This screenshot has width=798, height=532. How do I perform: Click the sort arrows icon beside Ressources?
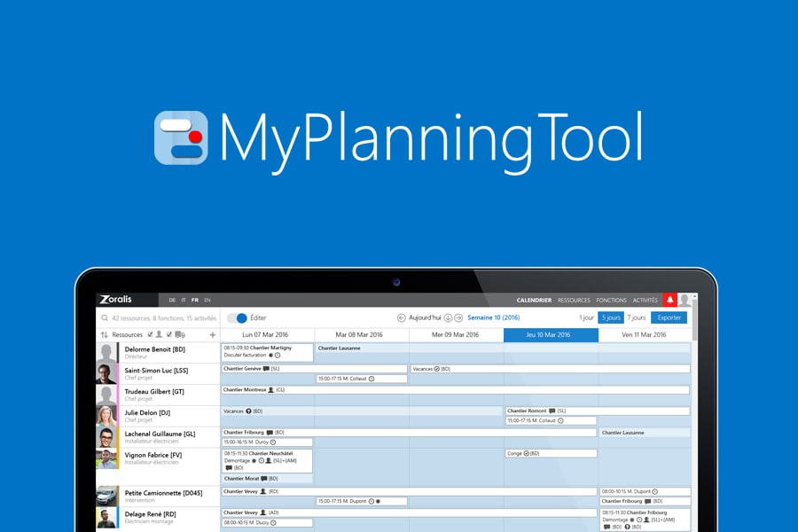(102, 333)
